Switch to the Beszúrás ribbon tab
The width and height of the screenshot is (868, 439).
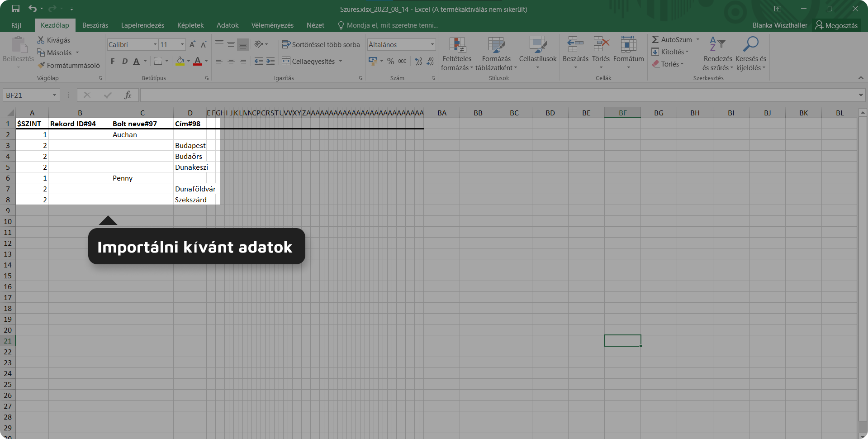pos(95,25)
